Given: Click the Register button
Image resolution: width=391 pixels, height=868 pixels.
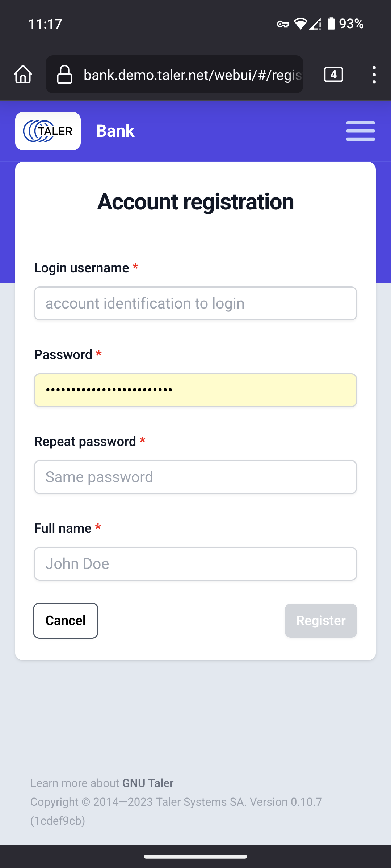Looking at the screenshot, I should click(x=321, y=621).
